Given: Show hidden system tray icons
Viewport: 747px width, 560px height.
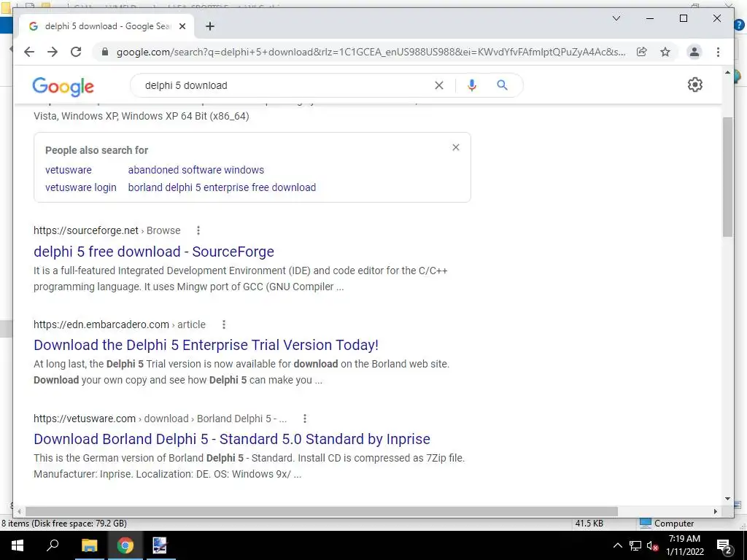Looking at the screenshot, I should point(617,545).
